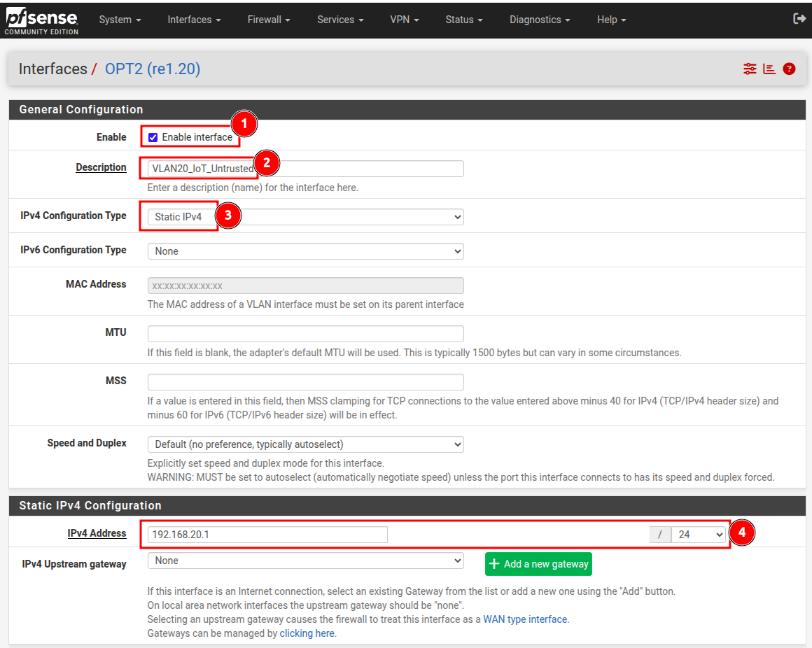Click the Speed and Duplex label
The height and width of the screenshot is (648, 812).
tap(87, 443)
